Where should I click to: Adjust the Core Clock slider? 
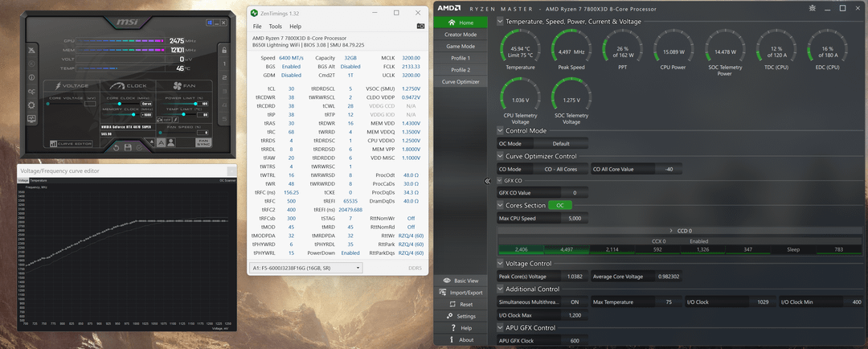click(x=122, y=104)
